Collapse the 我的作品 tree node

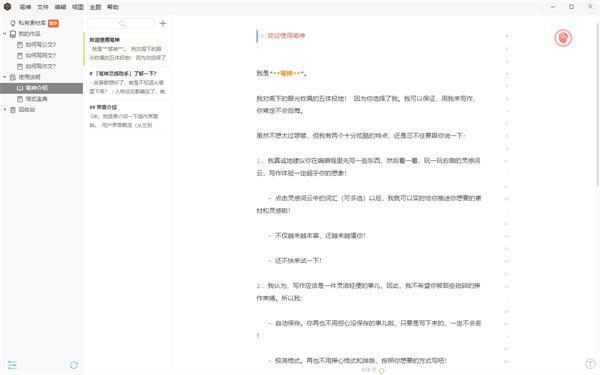pos(5,34)
